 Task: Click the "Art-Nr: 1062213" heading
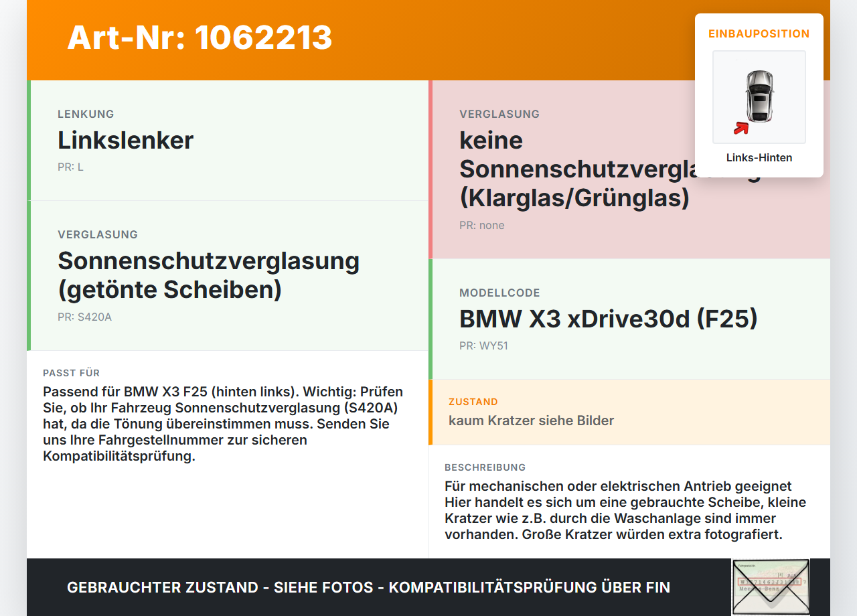pos(200,37)
